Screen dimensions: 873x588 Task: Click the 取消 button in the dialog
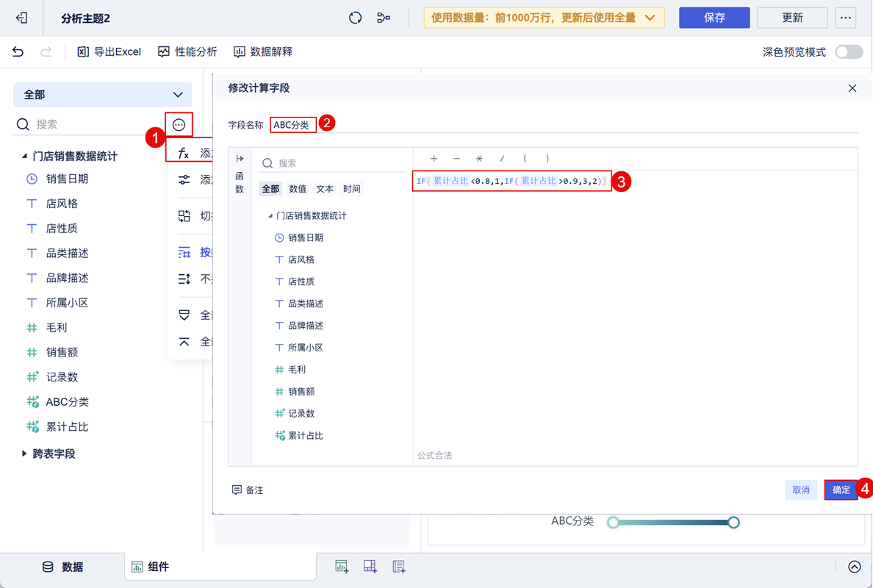pos(800,490)
